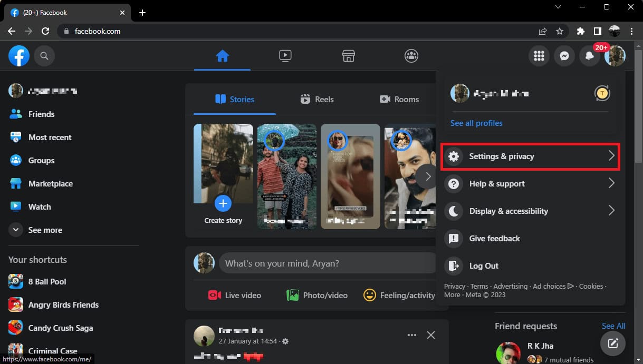
Task: Expand Display & accessibility options
Action: pyautogui.click(x=530, y=211)
